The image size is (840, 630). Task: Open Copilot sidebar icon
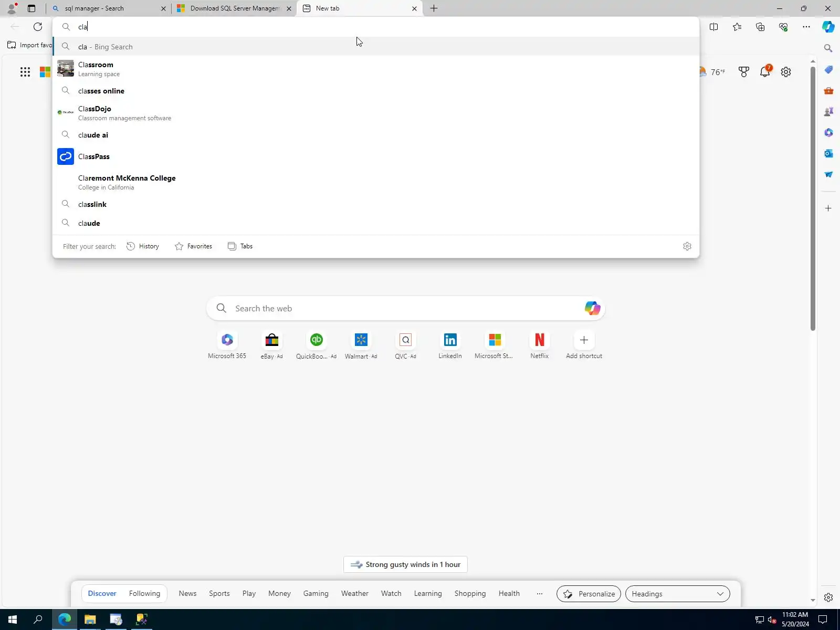click(828, 27)
